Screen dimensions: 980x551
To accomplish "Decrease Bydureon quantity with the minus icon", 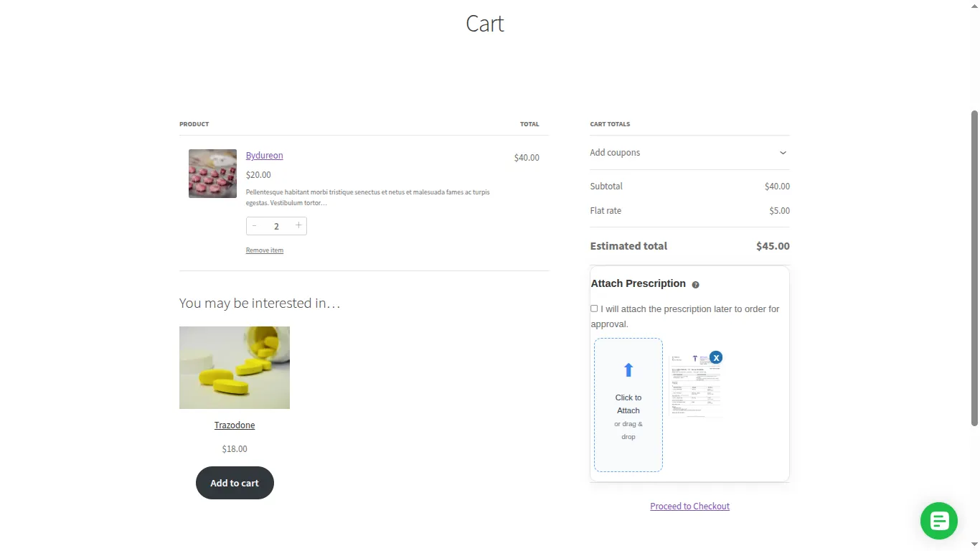I will (x=254, y=225).
